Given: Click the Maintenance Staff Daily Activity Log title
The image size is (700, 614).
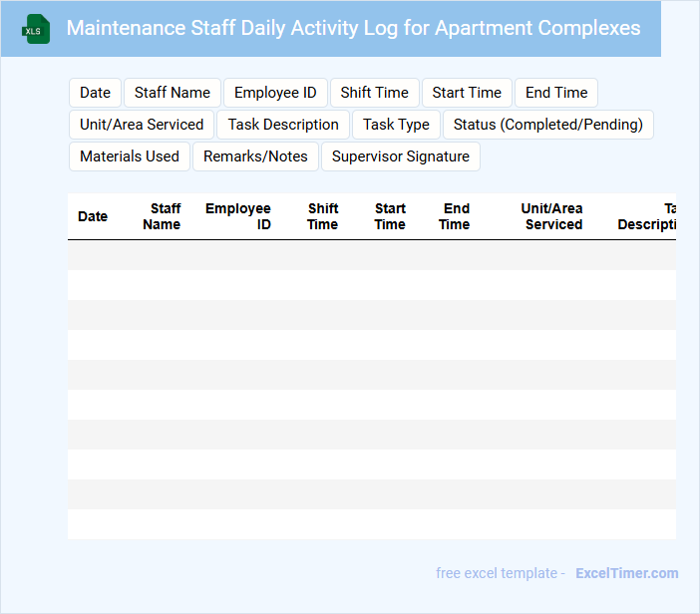Looking at the screenshot, I should coord(353,28).
